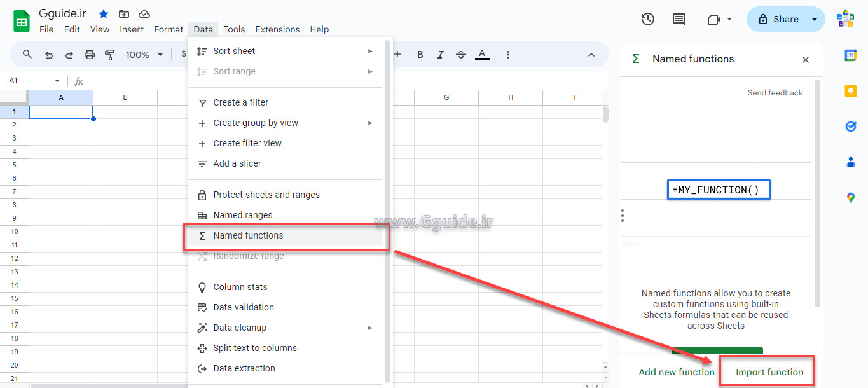Toggle italic formatting
This screenshot has width=868, height=388.
[x=440, y=55]
